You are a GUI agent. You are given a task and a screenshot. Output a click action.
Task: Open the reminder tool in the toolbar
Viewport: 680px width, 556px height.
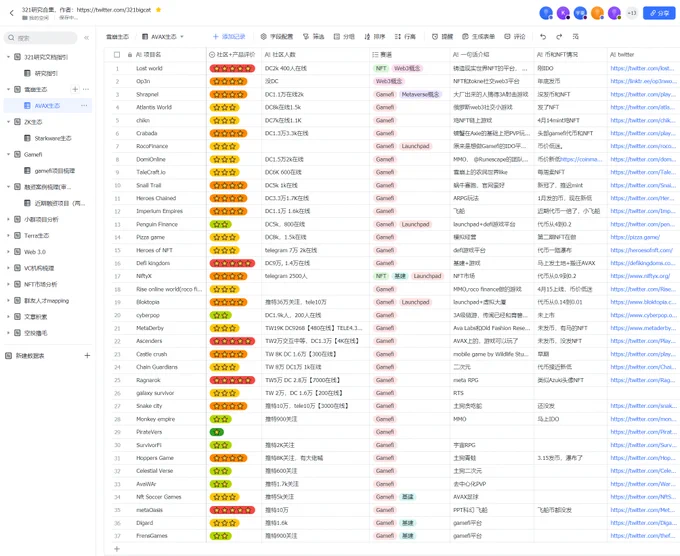click(442, 36)
